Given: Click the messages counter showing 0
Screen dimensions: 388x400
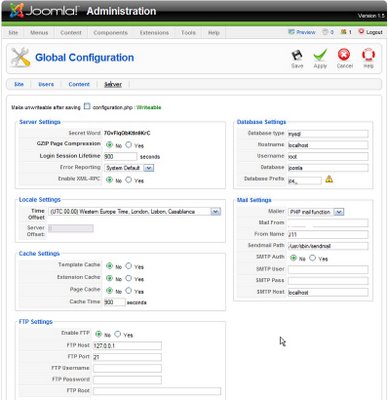Looking at the screenshot, I should pos(328,32).
